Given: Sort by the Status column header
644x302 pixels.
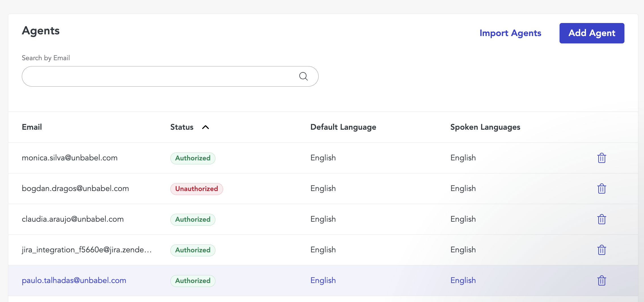Looking at the screenshot, I should [x=182, y=127].
